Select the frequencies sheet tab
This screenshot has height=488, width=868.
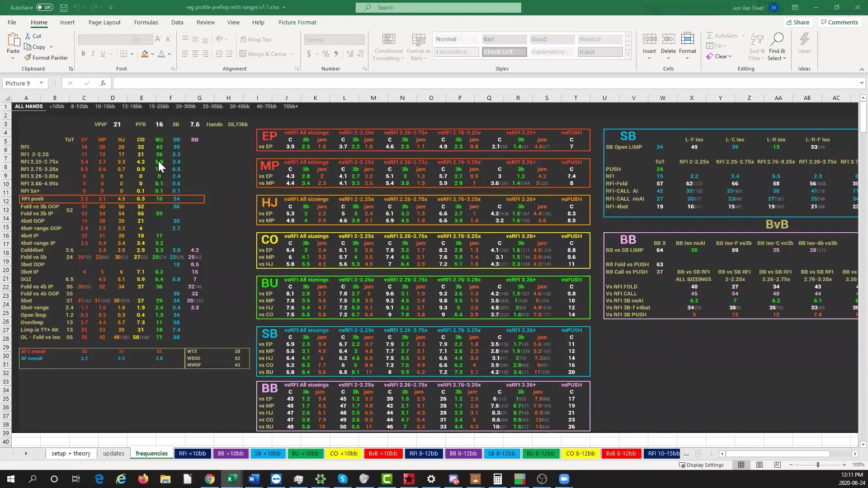coord(151,453)
